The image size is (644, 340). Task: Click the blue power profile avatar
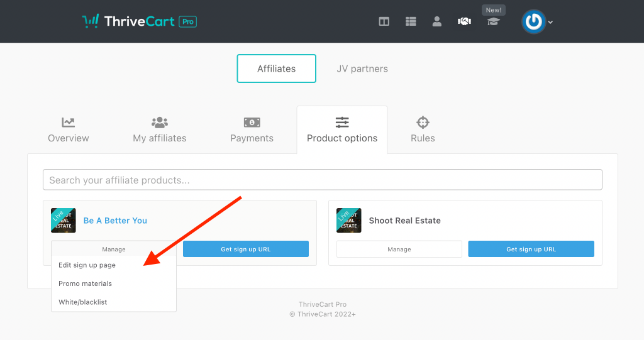point(533,21)
